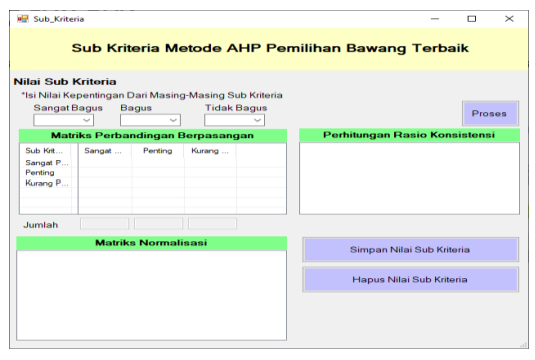
Task: Click the Matriks Normalisasi header label
Action: click(x=151, y=243)
